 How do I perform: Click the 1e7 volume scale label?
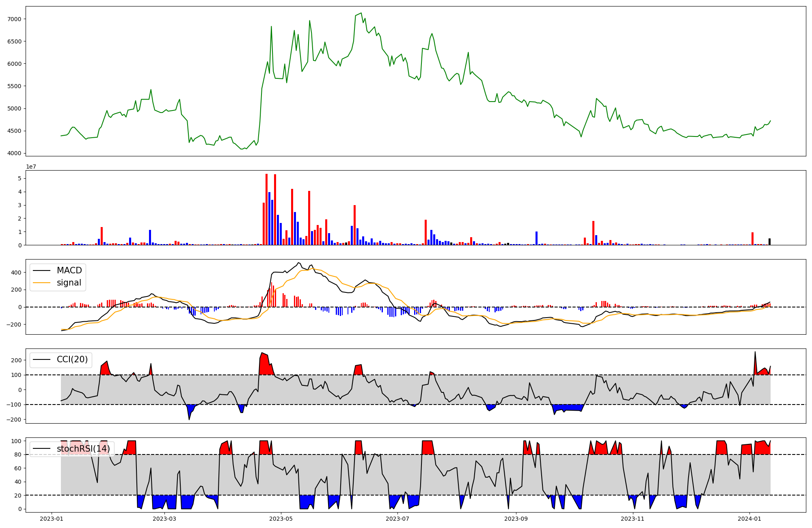(x=31, y=167)
